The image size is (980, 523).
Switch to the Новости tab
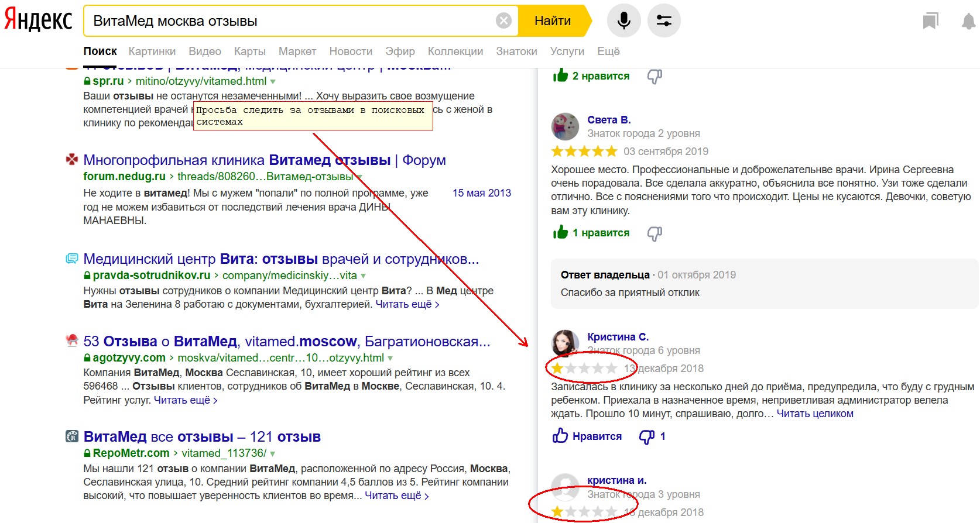click(x=351, y=51)
